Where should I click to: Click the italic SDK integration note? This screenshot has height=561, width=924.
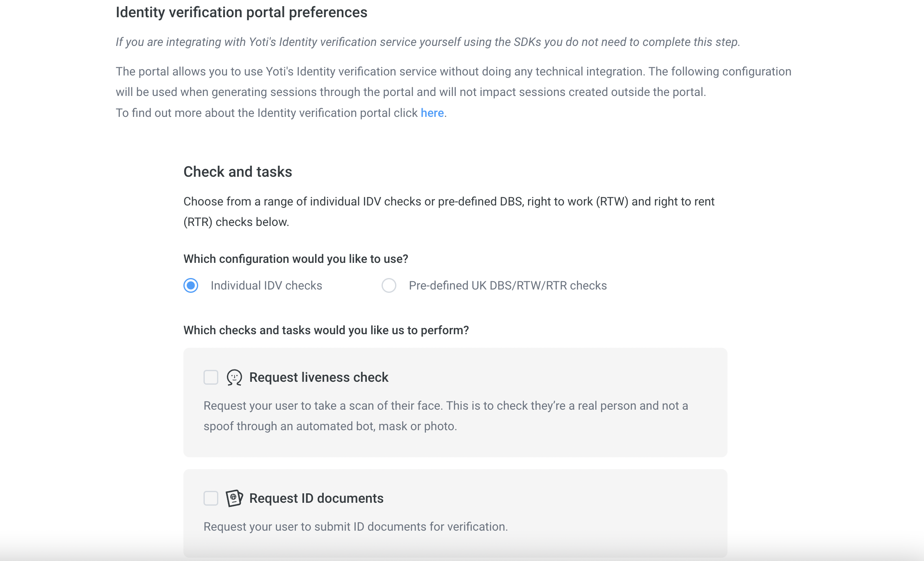pos(428,42)
